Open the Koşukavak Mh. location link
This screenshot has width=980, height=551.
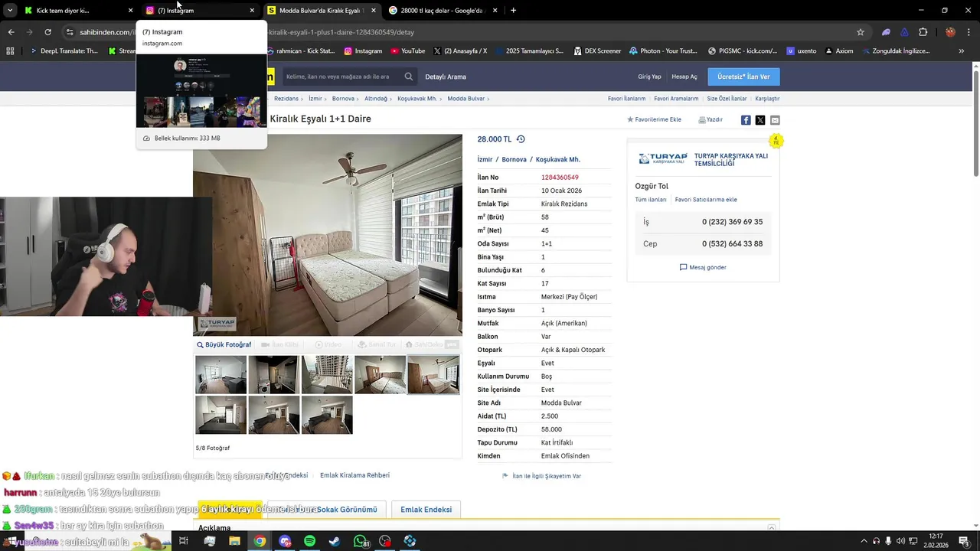tap(557, 159)
